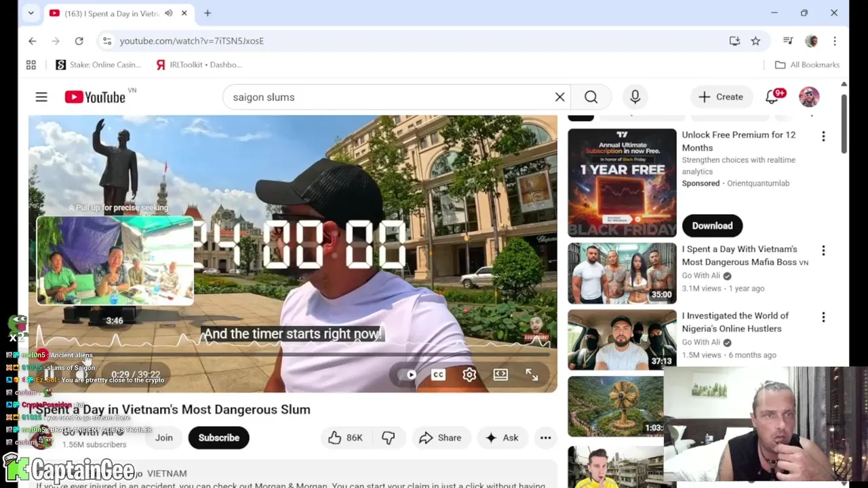Close the I Spent a Day tab
Screen dimensions: 868x488
[184, 13]
